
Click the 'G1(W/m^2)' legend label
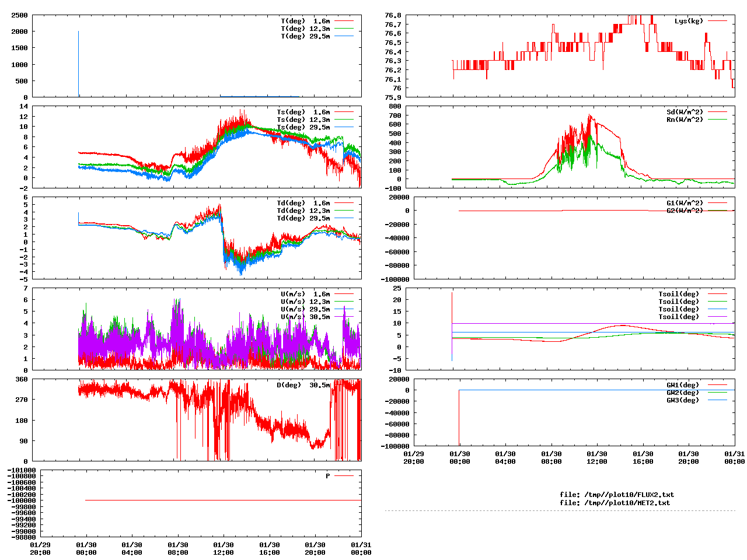click(x=685, y=203)
